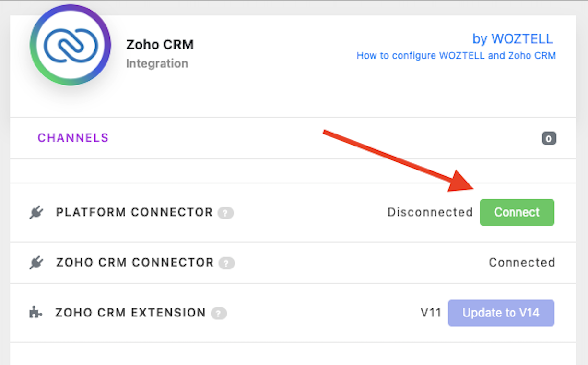
Task: Select the Platform Connector row label
Action: click(x=134, y=212)
